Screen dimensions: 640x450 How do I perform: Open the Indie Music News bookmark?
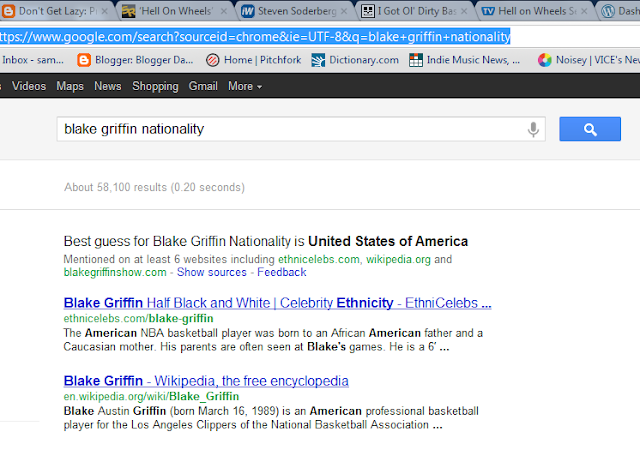coord(464,60)
